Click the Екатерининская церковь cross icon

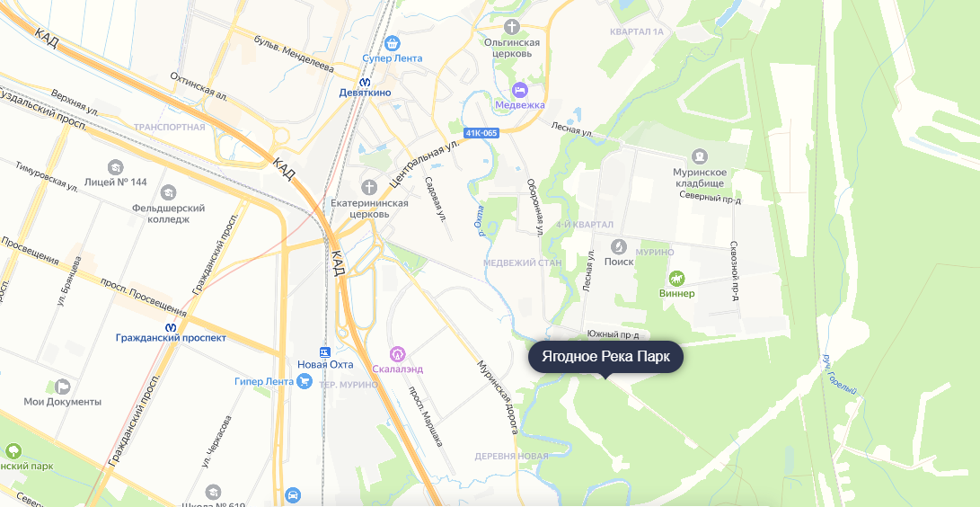[369, 188]
